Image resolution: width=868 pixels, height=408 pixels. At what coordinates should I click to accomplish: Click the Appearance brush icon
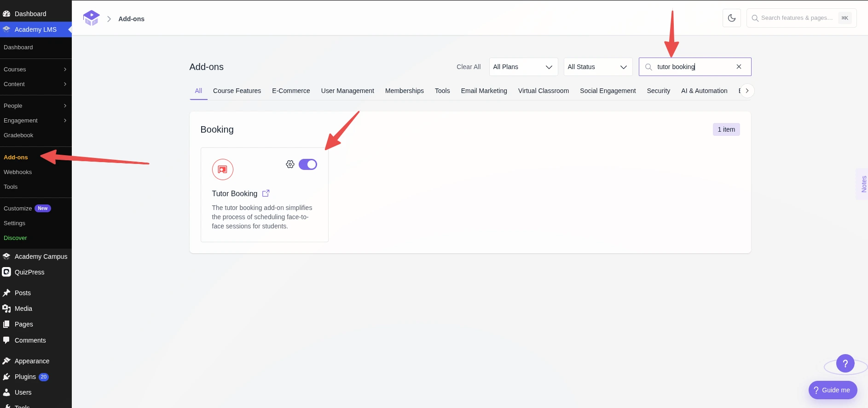[x=6, y=361]
